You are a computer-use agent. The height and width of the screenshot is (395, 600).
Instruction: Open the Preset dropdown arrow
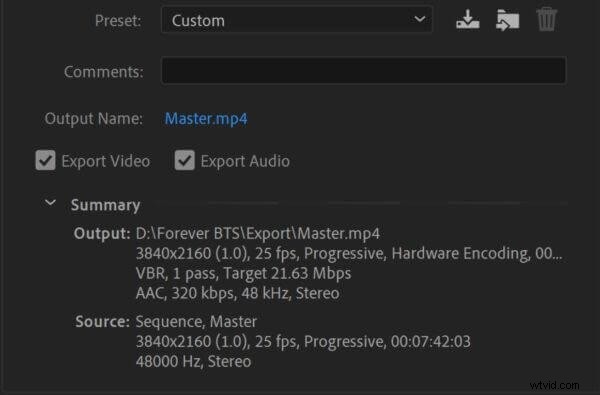click(x=419, y=19)
